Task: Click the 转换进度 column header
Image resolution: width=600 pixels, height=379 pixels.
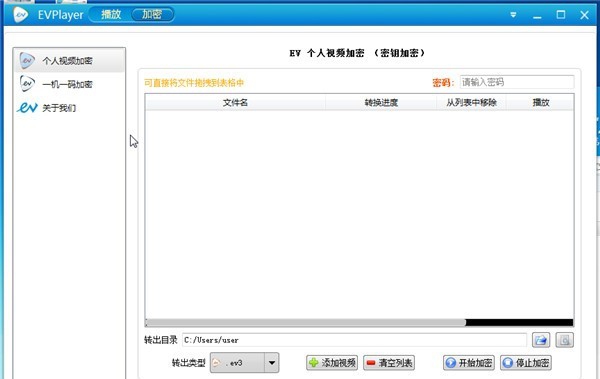Action: point(381,103)
